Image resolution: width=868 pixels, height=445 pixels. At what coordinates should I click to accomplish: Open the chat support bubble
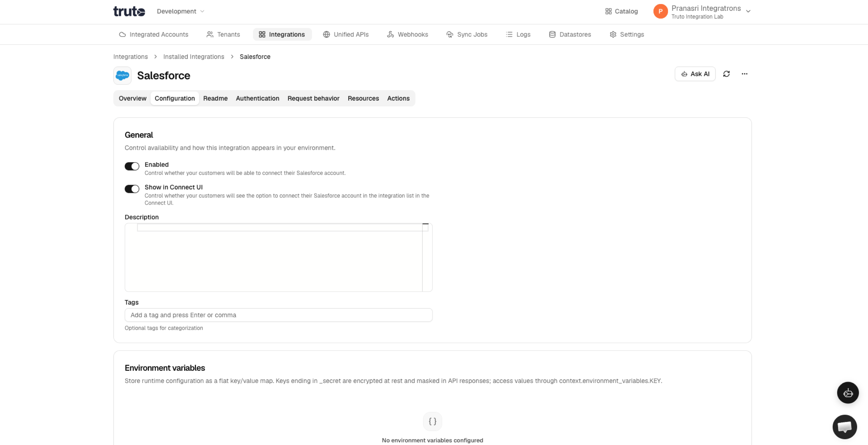[845, 427]
